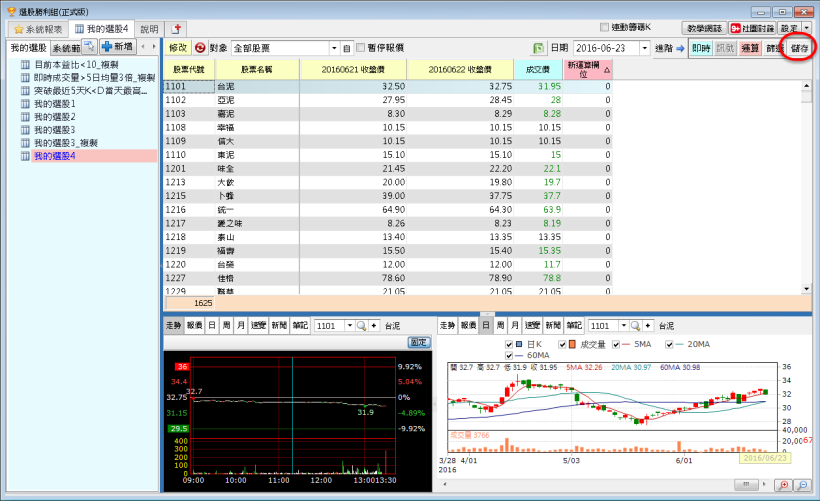The width and height of the screenshot is (820, 501).
Task: Open the 說明 tab
Action: pyautogui.click(x=149, y=29)
